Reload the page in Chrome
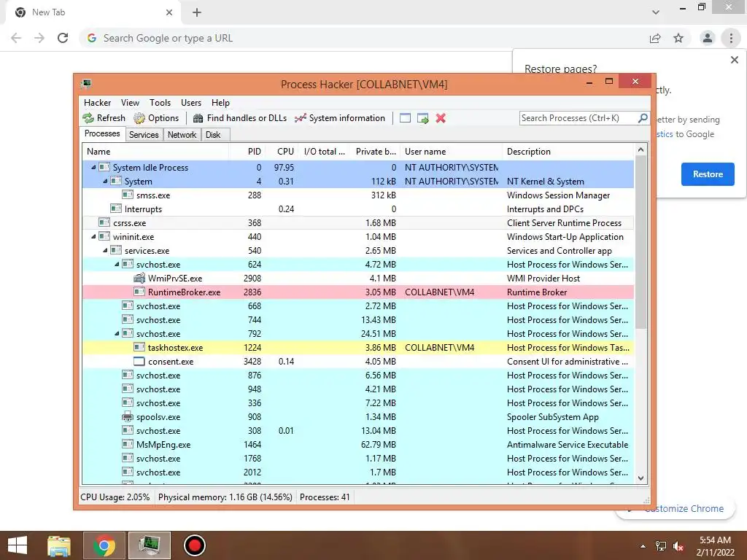 coord(63,38)
